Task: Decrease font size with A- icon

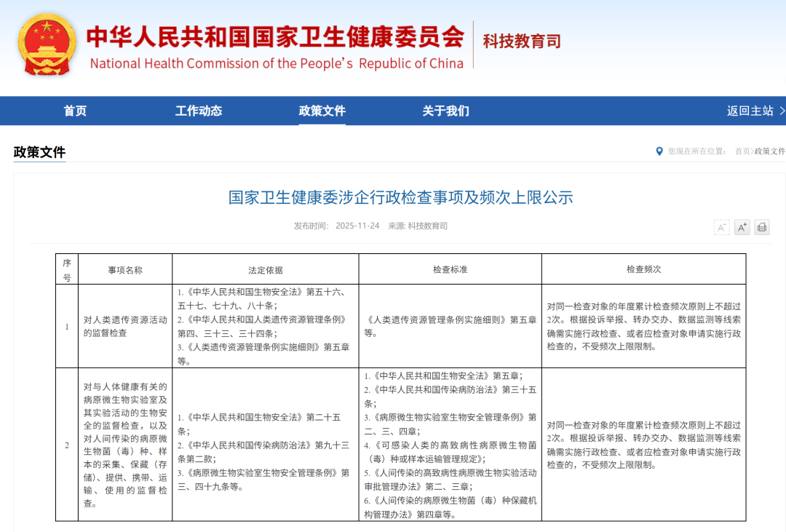Action: (x=721, y=228)
